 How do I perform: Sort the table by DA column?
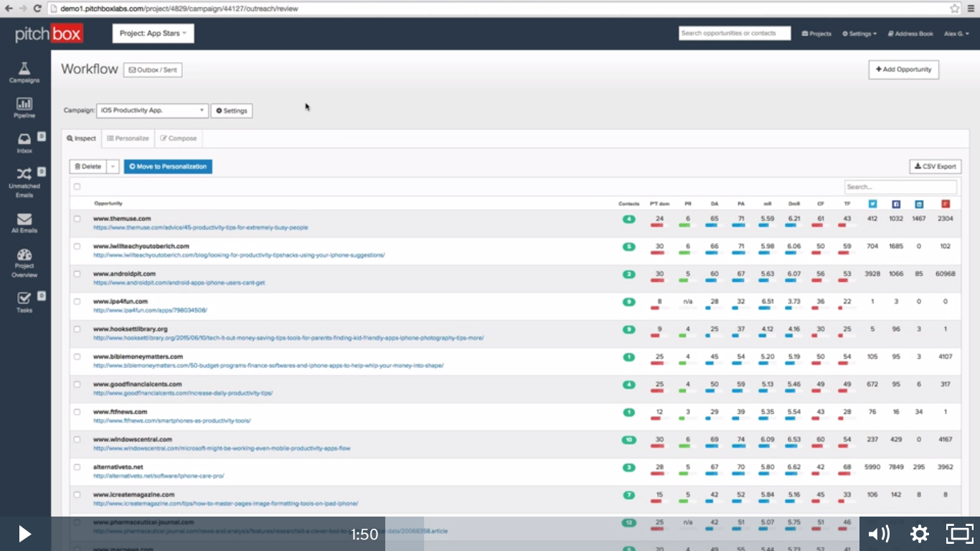click(x=714, y=204)
